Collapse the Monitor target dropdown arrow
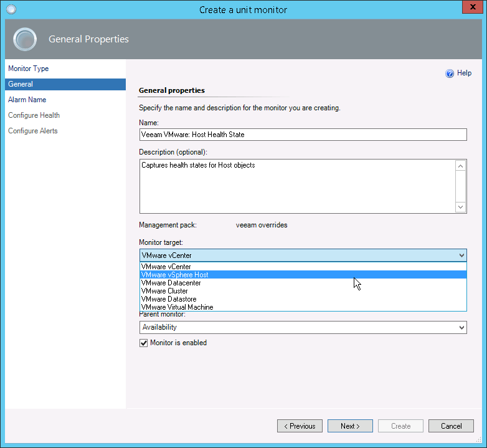487x448 pixels. pyautogui.click(x=461, y=255)
